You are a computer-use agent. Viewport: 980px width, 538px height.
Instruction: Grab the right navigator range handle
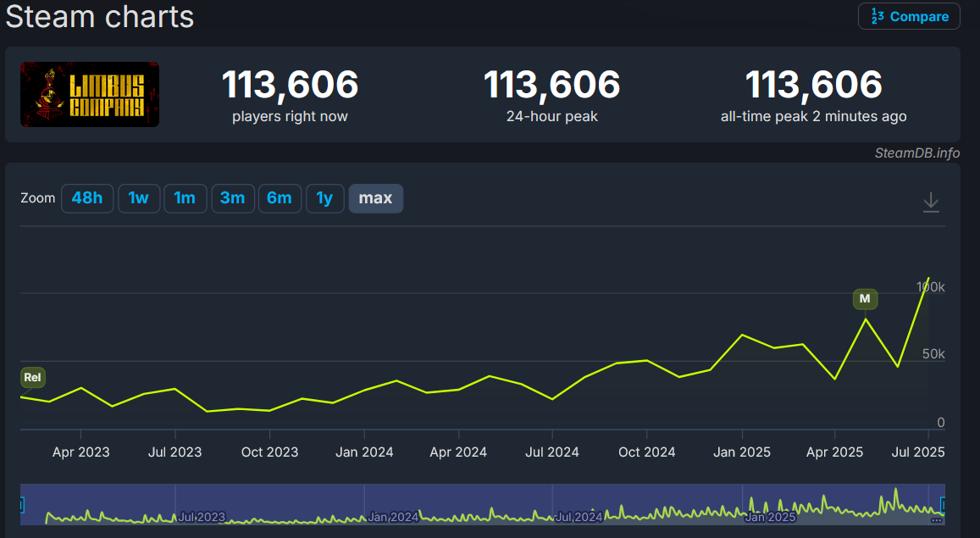click(943, 504)
